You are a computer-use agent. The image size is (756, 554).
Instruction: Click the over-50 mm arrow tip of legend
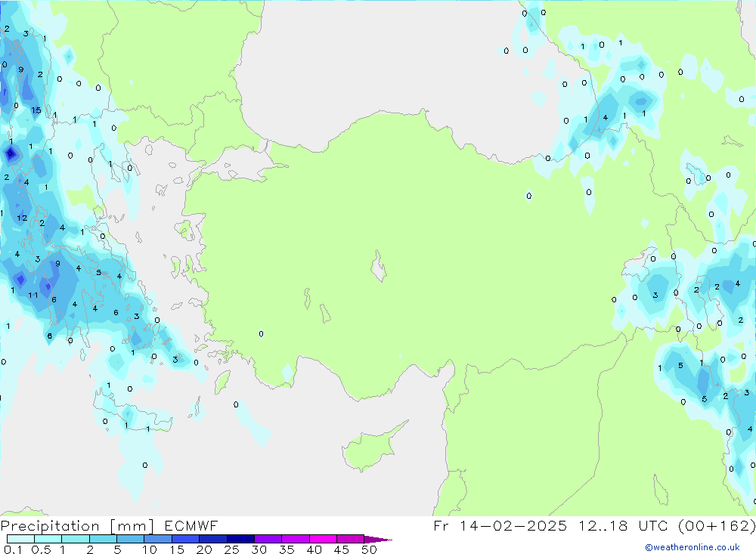click(x=378, y=539)
